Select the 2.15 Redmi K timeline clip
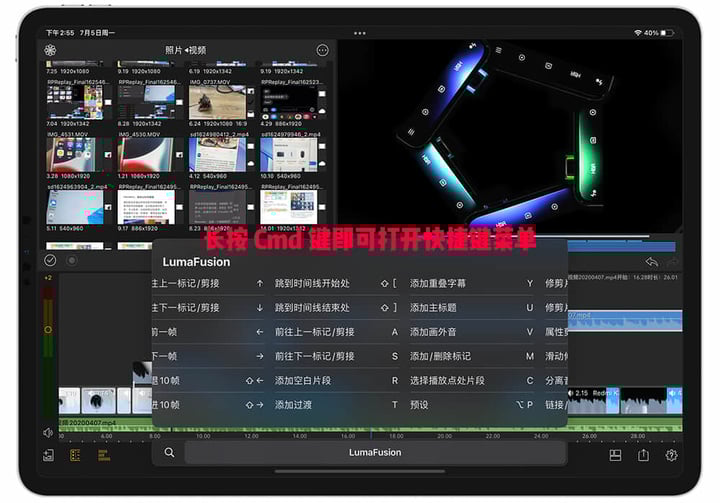The height and width of the screenshot is (503, 720). click(593, 401)
